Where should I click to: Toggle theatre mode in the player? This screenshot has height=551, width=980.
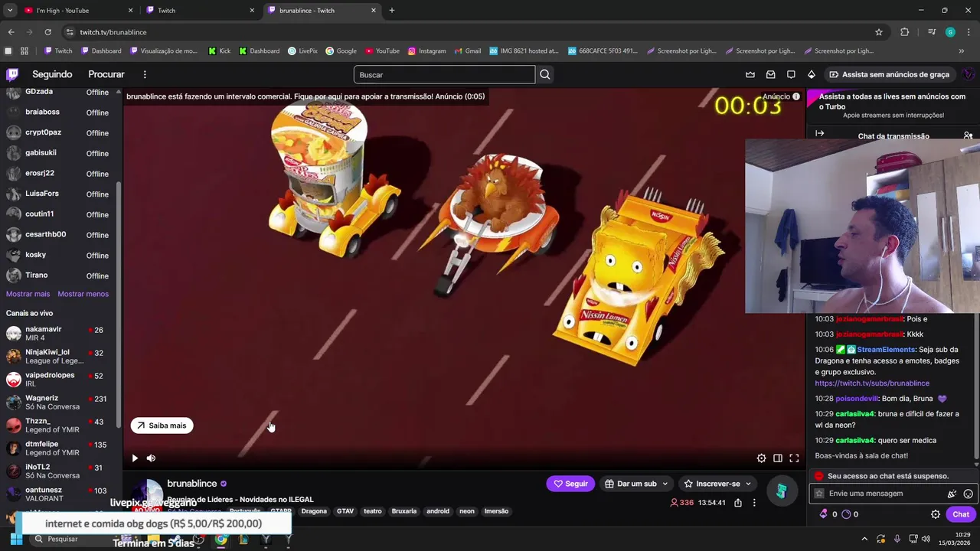pos(777,458)
